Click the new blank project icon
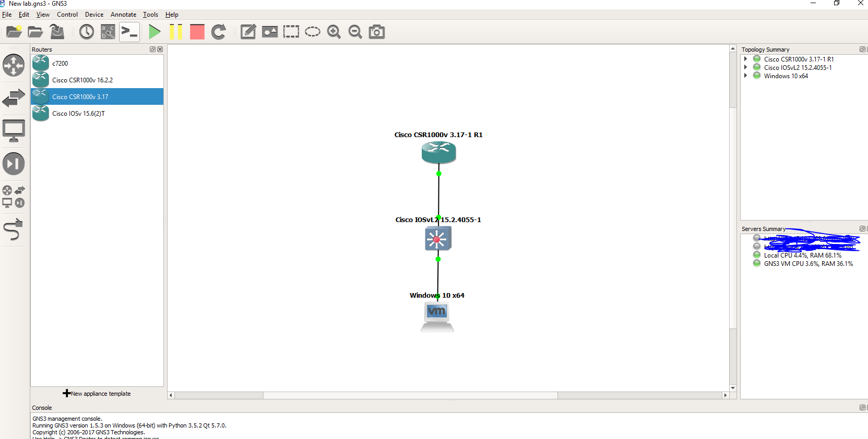The height and width of the screenshot is (439, 868). (14, 32)
